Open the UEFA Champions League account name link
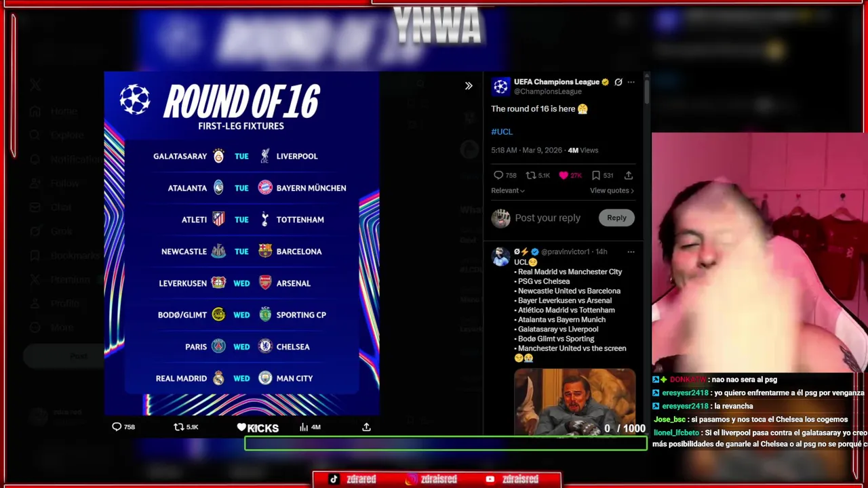This screenshot has width=868, height=488. [557, 81]
